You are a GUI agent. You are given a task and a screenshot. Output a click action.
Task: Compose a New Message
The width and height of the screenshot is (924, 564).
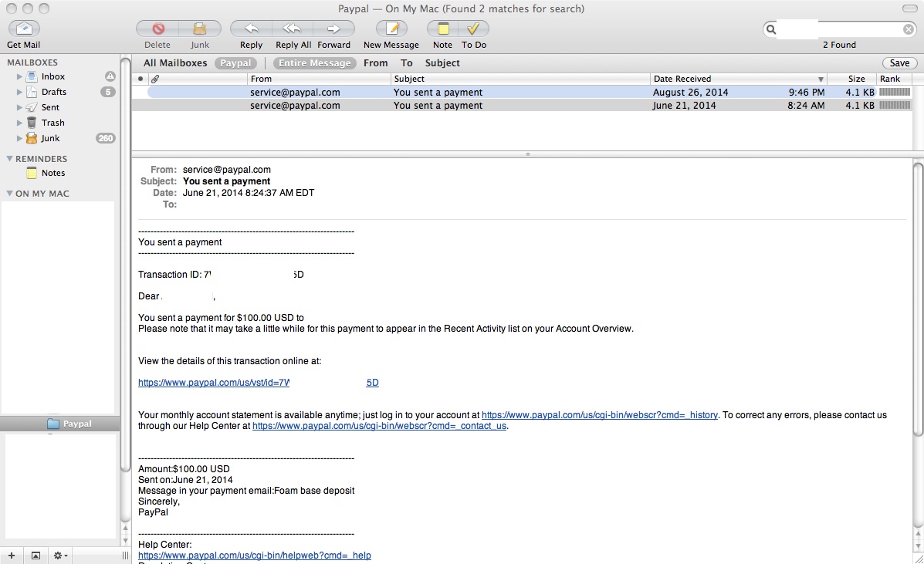391,29
